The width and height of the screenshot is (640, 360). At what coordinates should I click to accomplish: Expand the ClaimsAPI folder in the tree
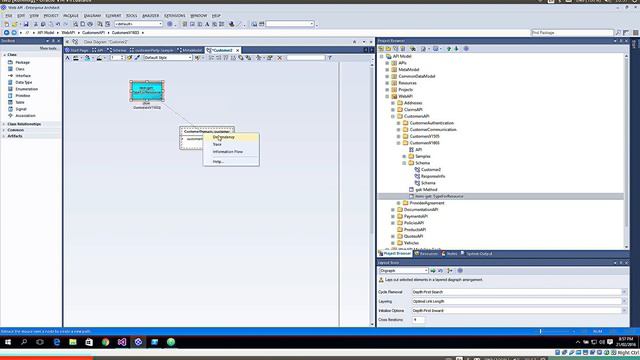point(393,110)
